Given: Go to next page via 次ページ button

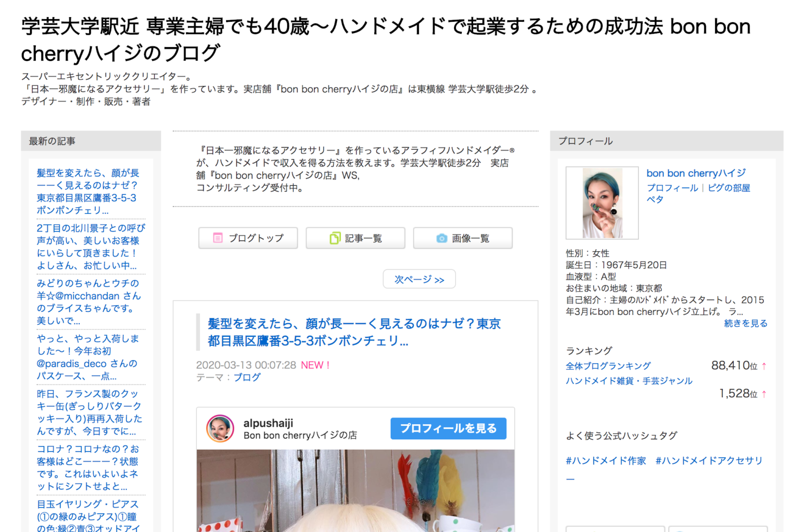Looking at the screenshot, I should coord(419,279).
